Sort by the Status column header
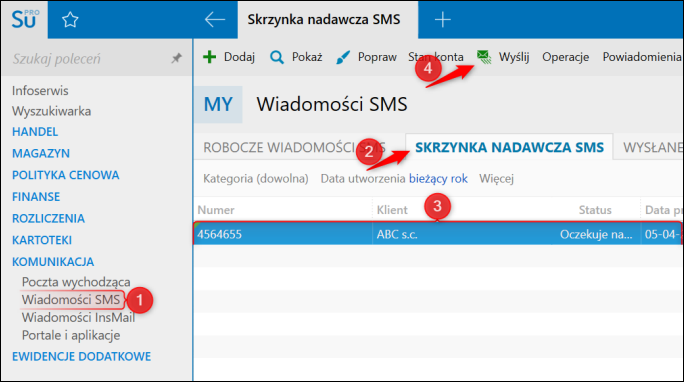 coord(595,210)
